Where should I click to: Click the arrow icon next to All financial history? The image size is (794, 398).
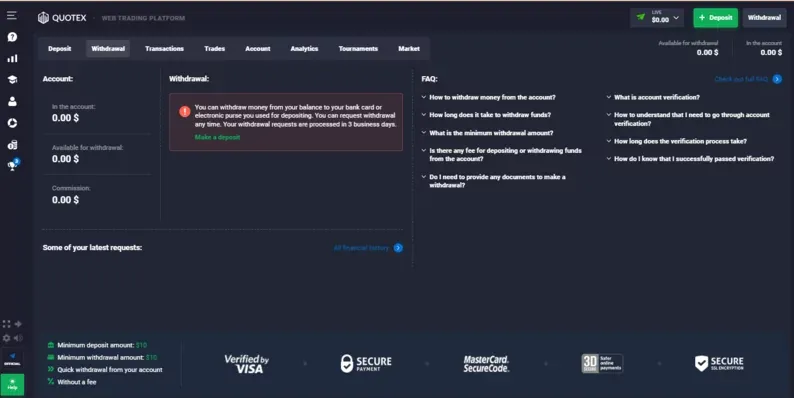[399, 248]
